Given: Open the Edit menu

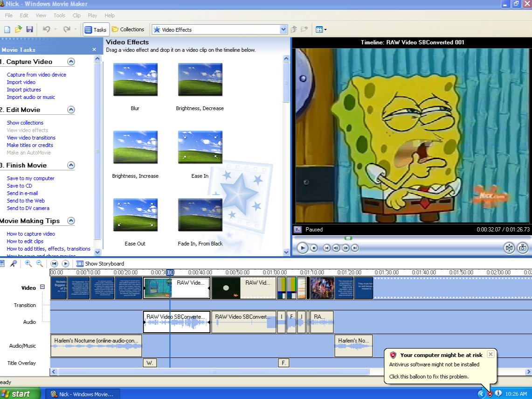Looking at the screenshot, I should pos(24,15).
